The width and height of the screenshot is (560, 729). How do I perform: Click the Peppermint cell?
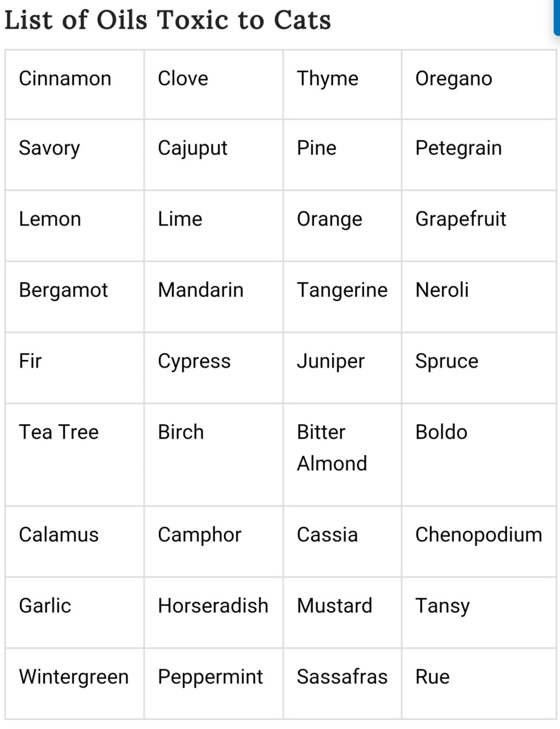(210, 677)
